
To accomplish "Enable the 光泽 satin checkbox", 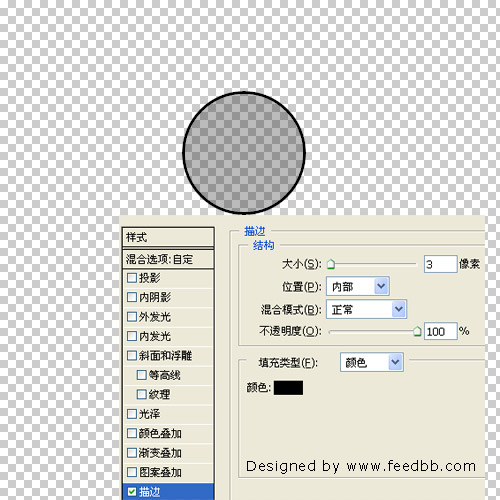I will coord(132,414).
